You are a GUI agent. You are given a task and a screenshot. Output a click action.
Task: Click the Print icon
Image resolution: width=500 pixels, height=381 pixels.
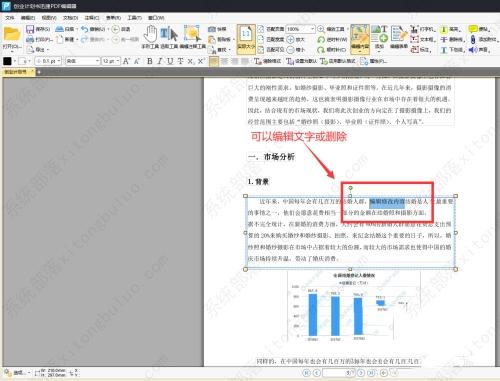pos(30,39)
